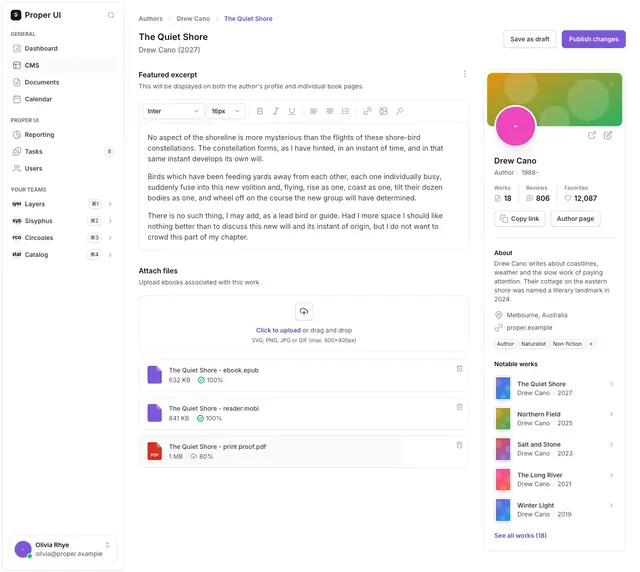640x572 pixels.
Task: Open the font family dropdown showing Inter
Action: click(x=173, y=111)
